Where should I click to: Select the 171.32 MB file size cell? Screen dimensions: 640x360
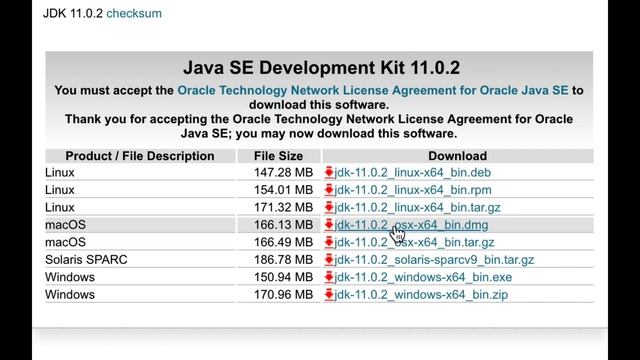tap(279, 207)
